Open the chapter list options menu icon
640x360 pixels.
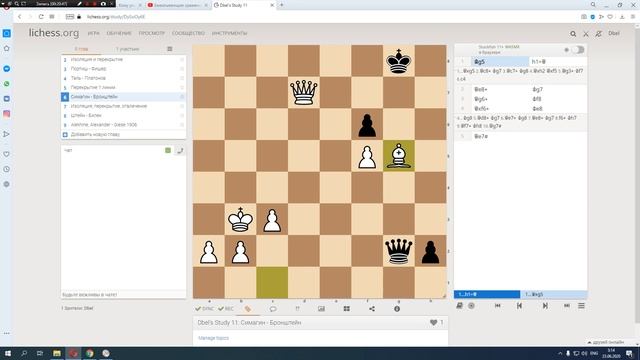[x=170, y=49]
